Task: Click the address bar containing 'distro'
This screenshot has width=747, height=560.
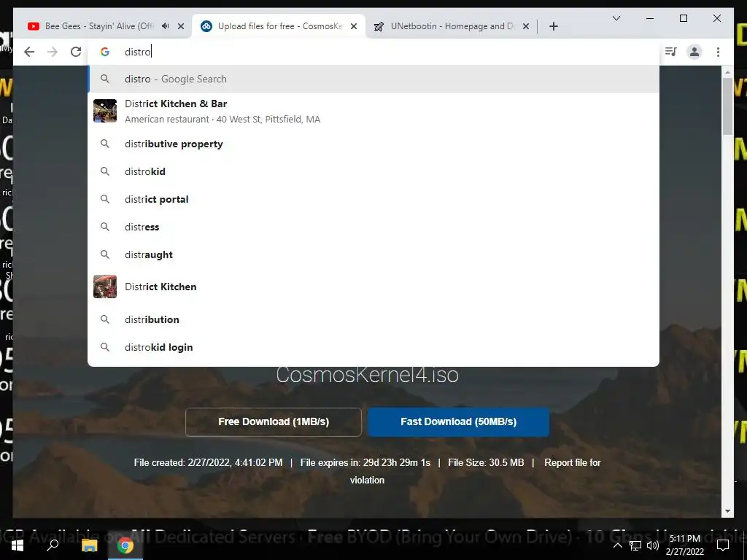Action: click(x=373, y=52)
